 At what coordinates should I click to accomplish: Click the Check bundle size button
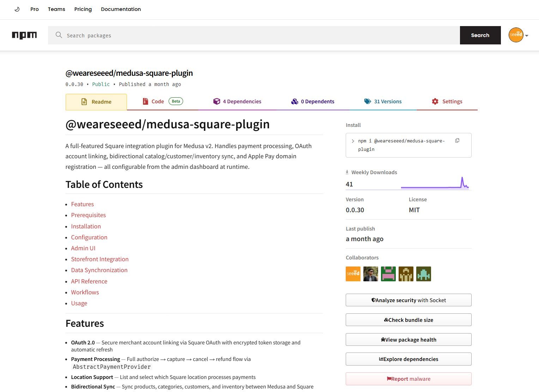(x=408, y=320)
